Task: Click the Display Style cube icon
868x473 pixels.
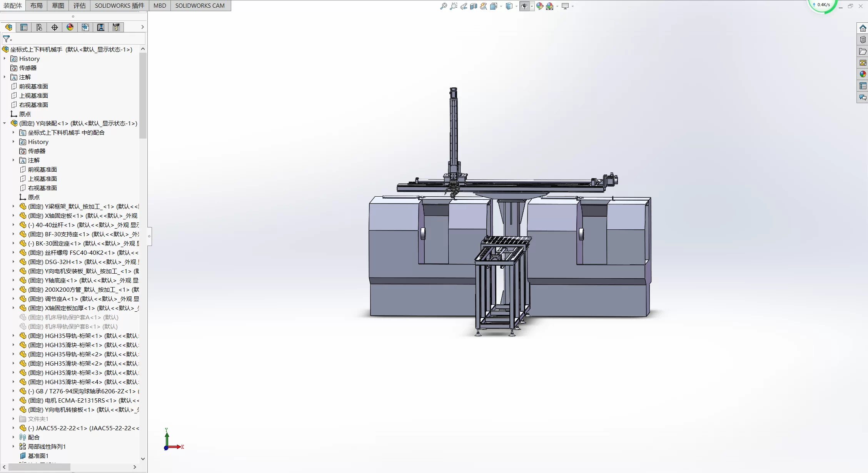Action: [x=509, y=6]
